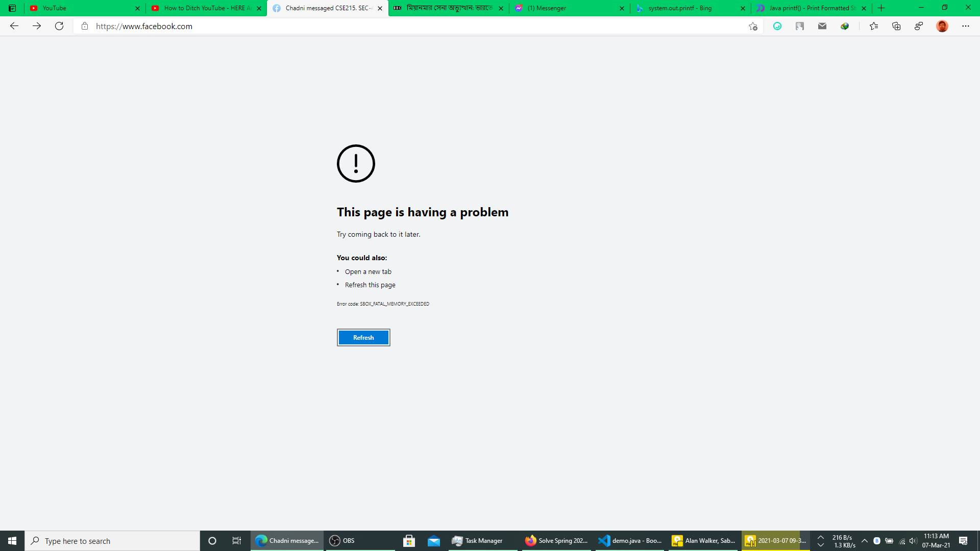Expand network speed indicator upward arrow
The image size is (980, 551).
(x=821, y=537)
